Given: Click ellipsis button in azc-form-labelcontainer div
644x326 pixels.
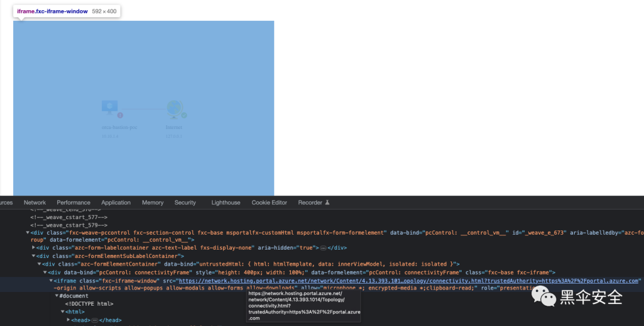Looking at the screenshot, I should click(323, 248).
